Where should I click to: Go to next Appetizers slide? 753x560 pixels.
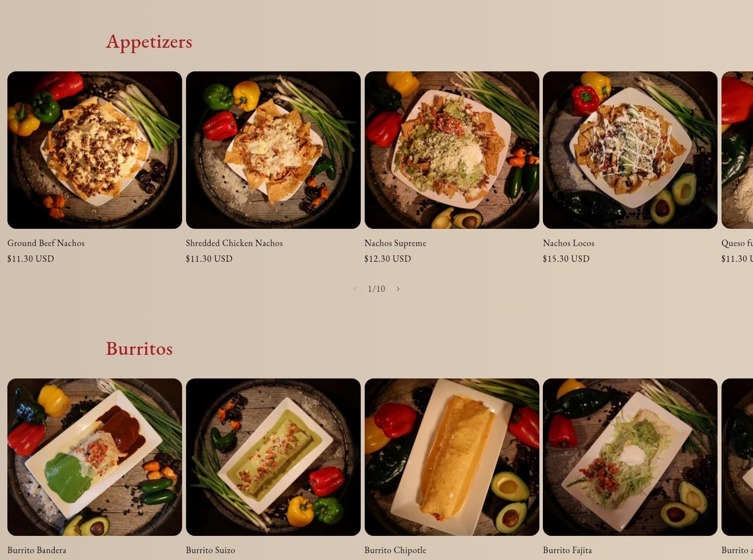point(398,289)
